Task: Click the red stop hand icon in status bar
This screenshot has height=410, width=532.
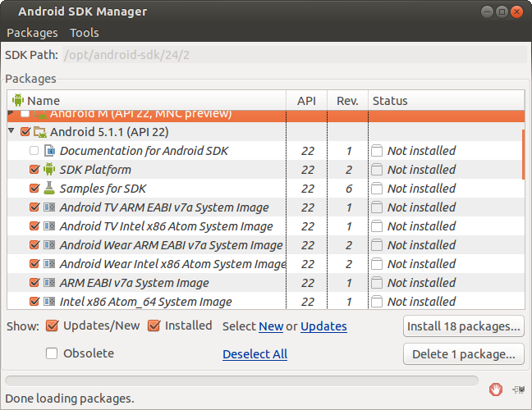Action: (496, 389)
